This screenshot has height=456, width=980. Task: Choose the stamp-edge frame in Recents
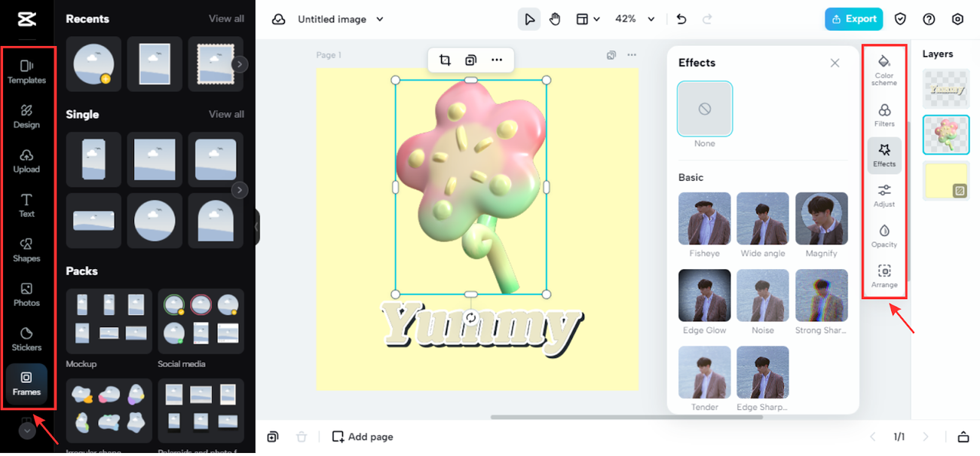(215, 64)
